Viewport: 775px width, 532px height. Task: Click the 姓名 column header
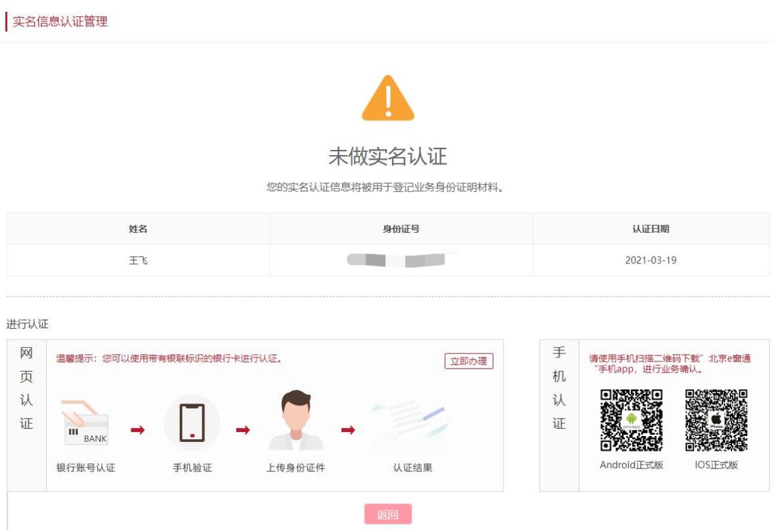pyautogui.click(x=138, y=229)
